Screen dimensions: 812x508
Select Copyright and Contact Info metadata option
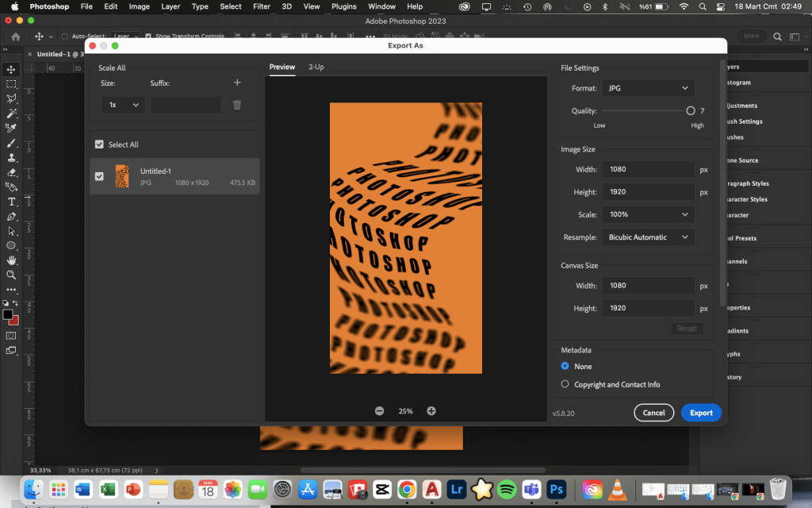[565, 384]
